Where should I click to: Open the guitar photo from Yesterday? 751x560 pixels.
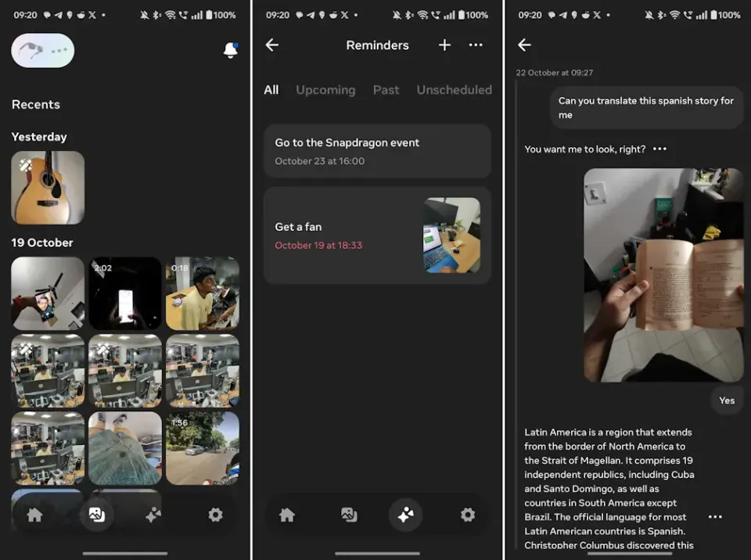coord(48,187)
